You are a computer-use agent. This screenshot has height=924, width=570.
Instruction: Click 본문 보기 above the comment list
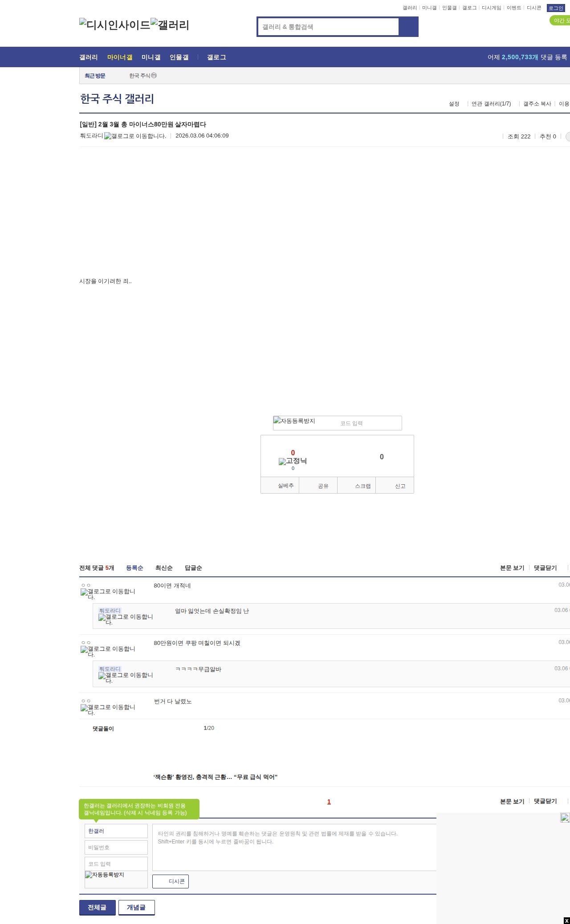(512, 568)
